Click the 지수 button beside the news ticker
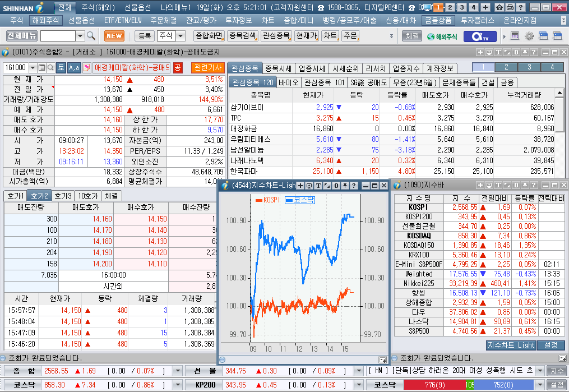The image size is (569, 392). tap(557, 371)
